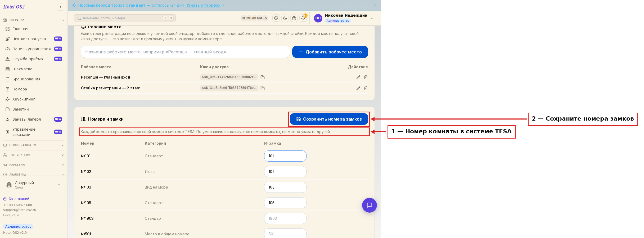644x238 pixels.
Task: Open Заметки
Action: (x=34, y=109)
